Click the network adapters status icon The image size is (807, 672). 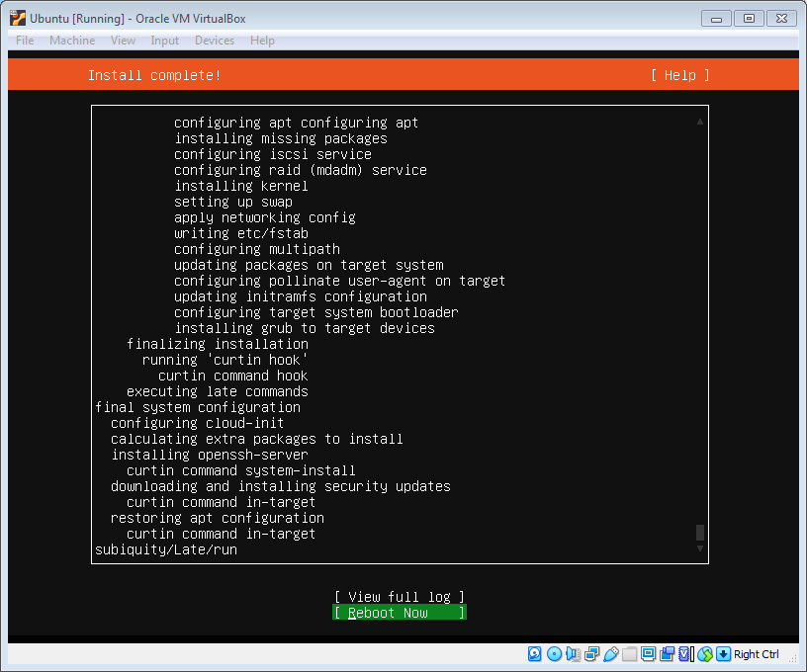591,653
